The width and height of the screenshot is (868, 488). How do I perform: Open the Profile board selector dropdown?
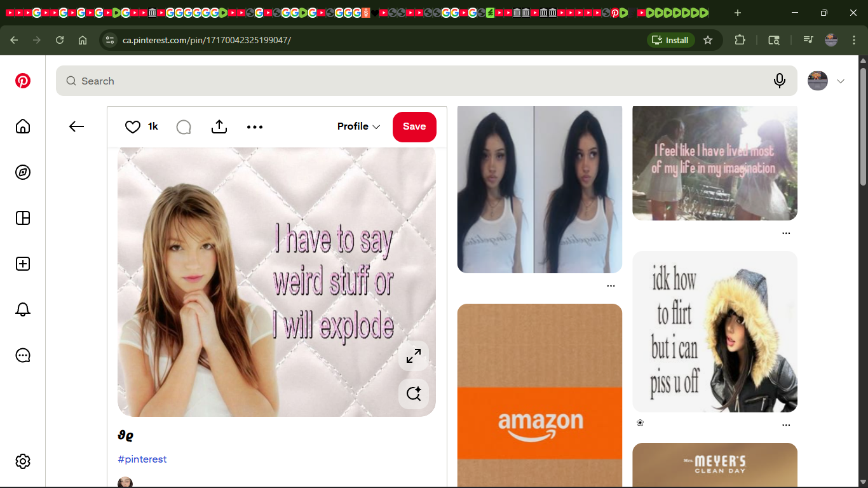358,126
